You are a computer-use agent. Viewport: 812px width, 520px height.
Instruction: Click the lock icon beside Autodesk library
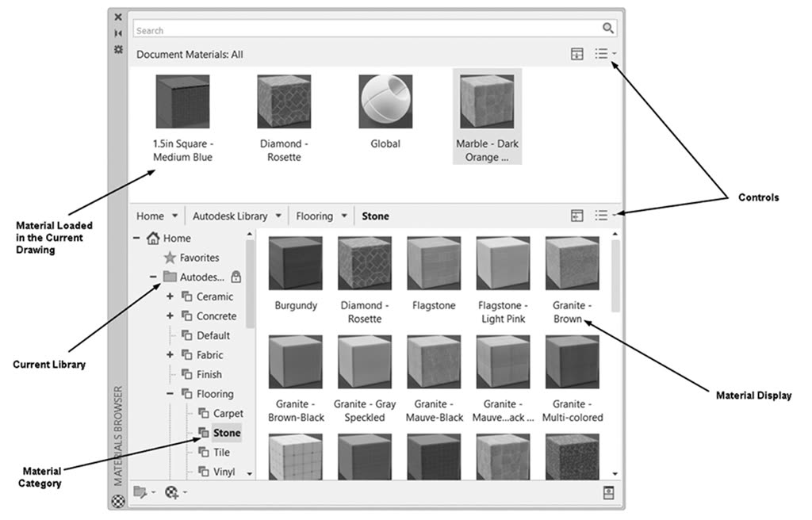pyautogui.click(x=236, y=277)
